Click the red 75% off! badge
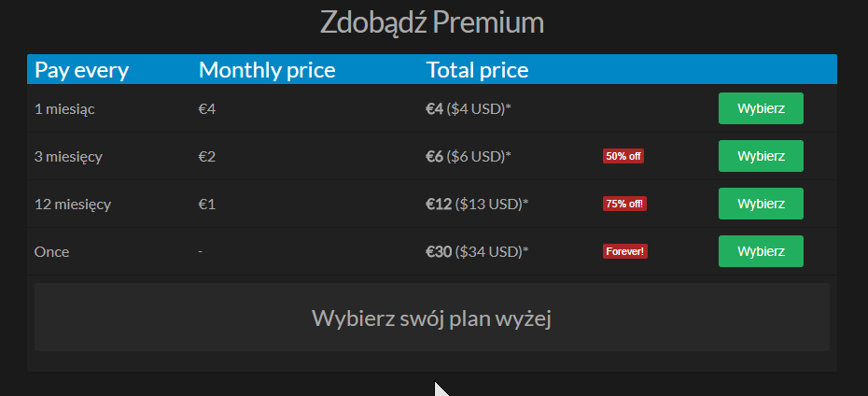This screenshot has height=396, width=868. tap(624, 204)
